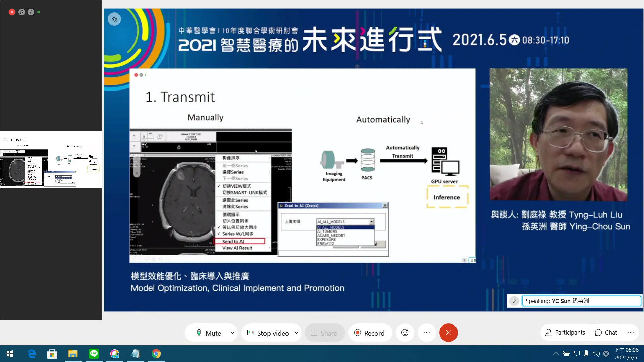Click the system volume tray icon

596,354
